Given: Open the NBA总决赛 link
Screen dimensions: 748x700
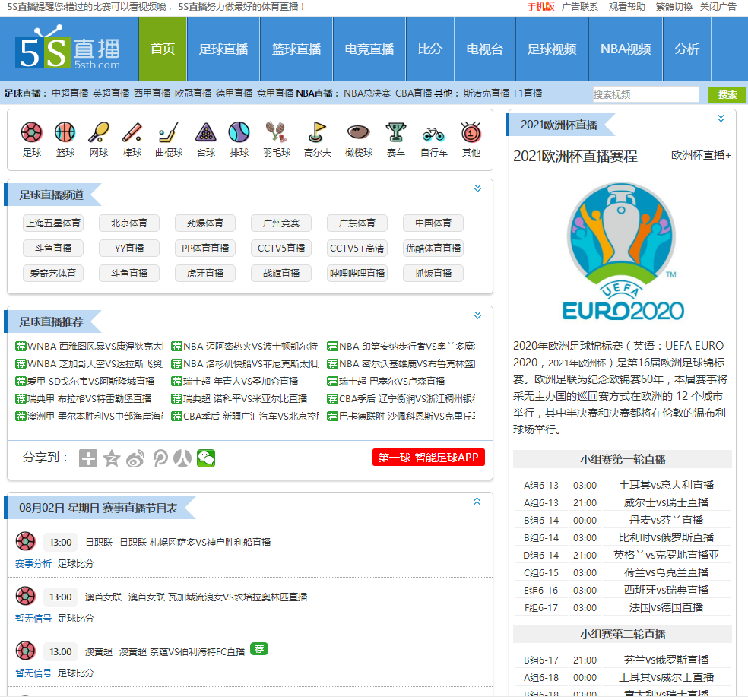Looking at the screenshot, I should (367, 93).
